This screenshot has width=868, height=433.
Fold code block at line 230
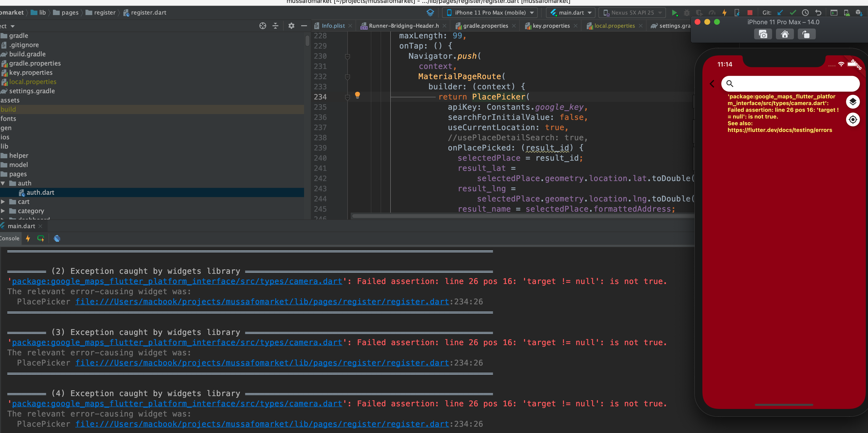tap(347, 57)
